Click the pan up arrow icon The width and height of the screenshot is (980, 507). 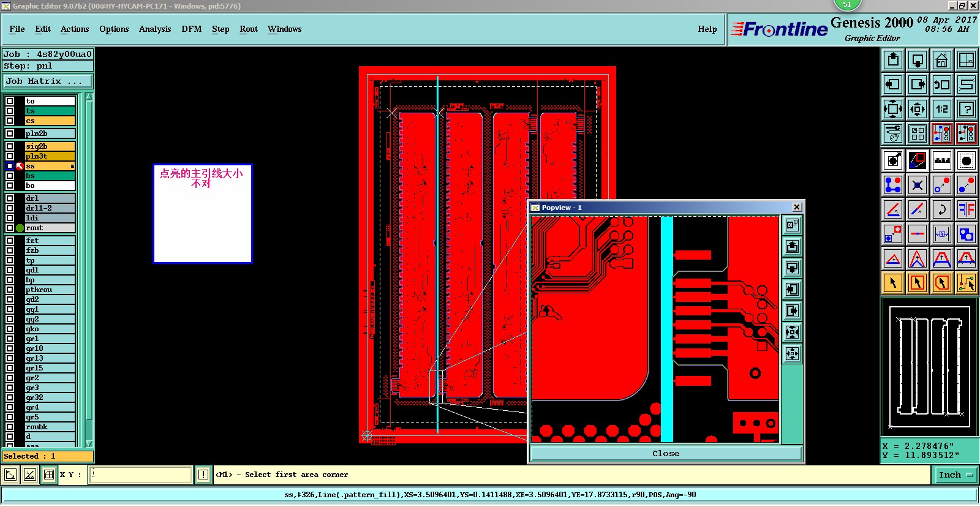point(893,60)
